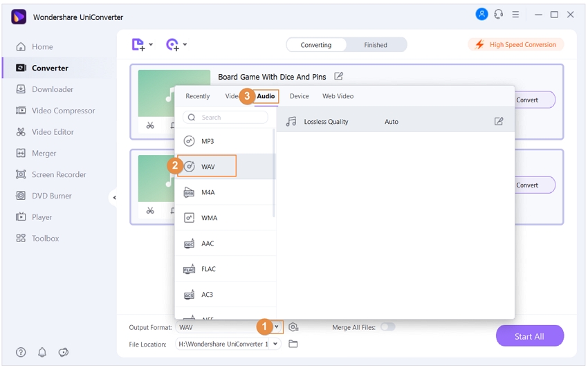Open the support headset icon
Image resolution: width=588 pixels, height=368 pixels.
[x=498, y=15]
